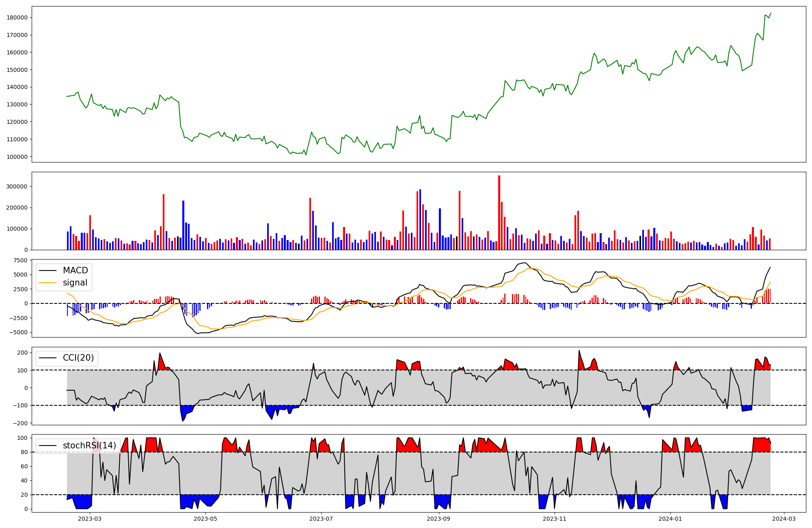Click the MACD legend label
Viewport: 812px width, 528px height.
click(75, 270)
